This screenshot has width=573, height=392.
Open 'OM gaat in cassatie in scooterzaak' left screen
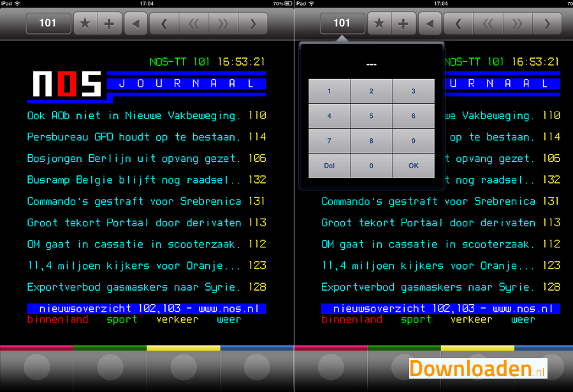[x=147, y=244]
